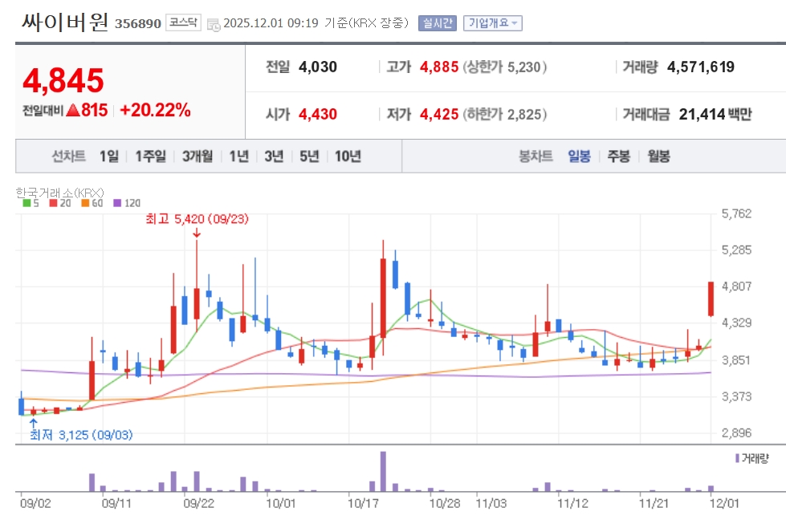Click the 코스닥 market badge
This screenshot has width=786, height=532.
183,22
